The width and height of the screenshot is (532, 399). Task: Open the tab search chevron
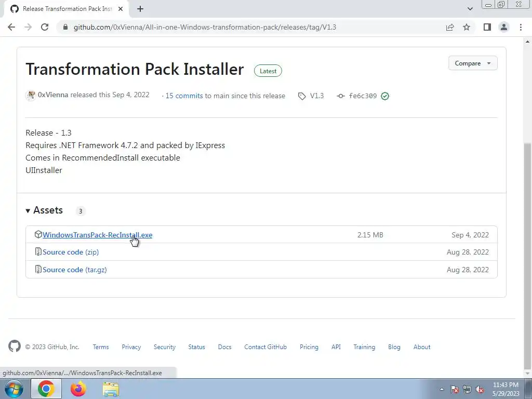point(470,9)
